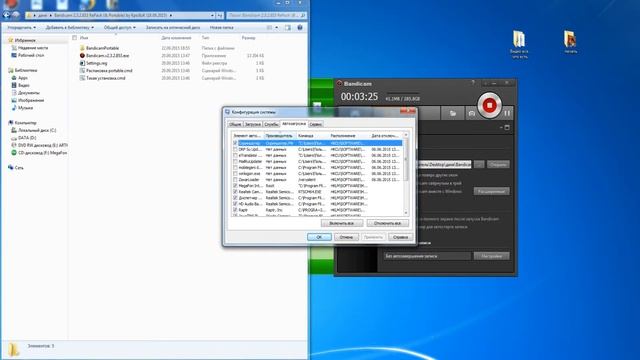Click the Отключить все button
Screen dimensions: 640x360
(387, 223)
